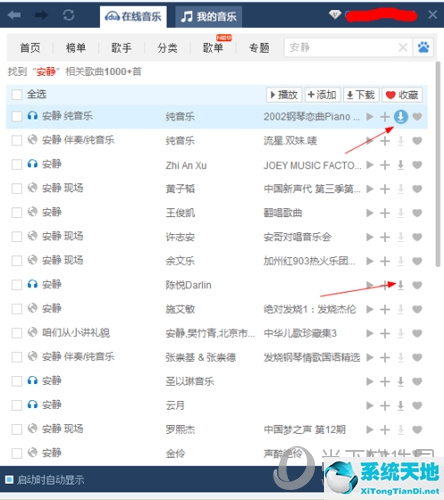444x500 pixels.
Task: Open the 歌单 menu item
Action: coord(213,48)
